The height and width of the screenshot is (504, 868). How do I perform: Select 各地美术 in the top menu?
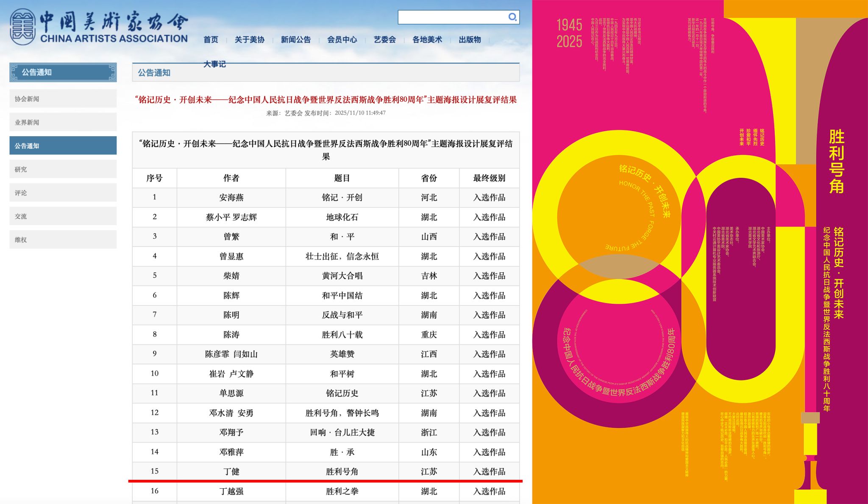coord(427,39)
